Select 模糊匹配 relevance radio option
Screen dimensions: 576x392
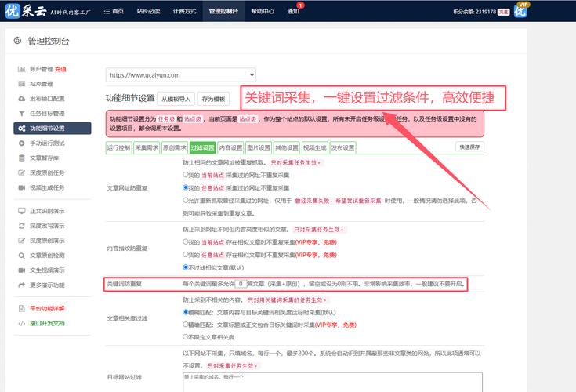tap(186, 312)
